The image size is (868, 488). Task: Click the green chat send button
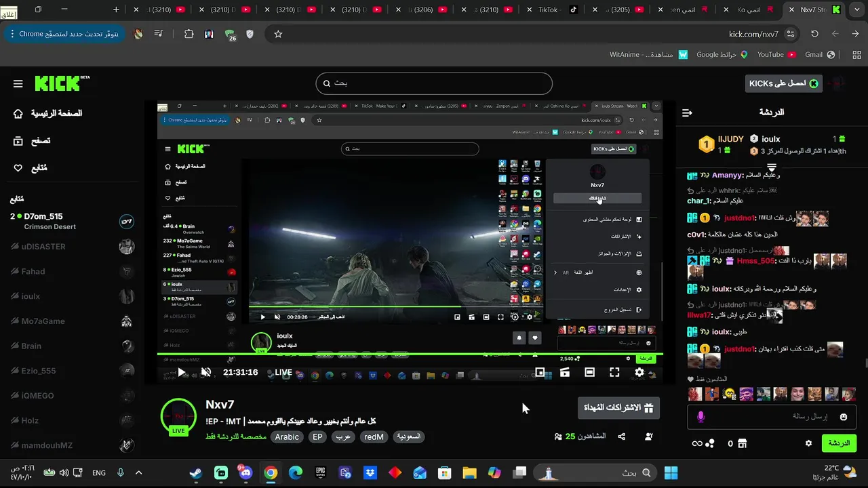click(x=839, y=443)
